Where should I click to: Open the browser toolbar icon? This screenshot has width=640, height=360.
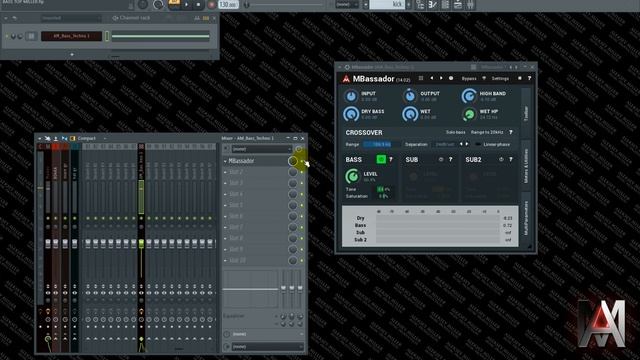pos(470,4)
